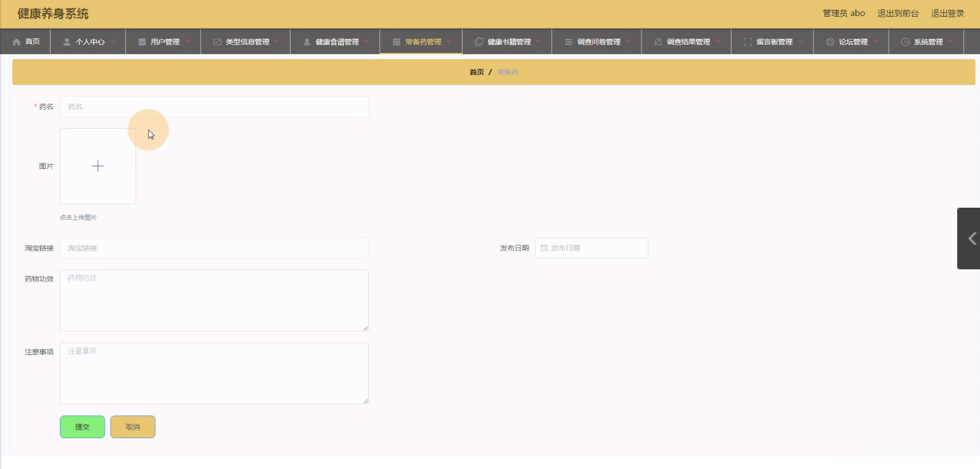Image resolution: width=980 pixels, height=469 pixels.
Task: Click the 健康养身系统 site title
Action: (53, 14)
